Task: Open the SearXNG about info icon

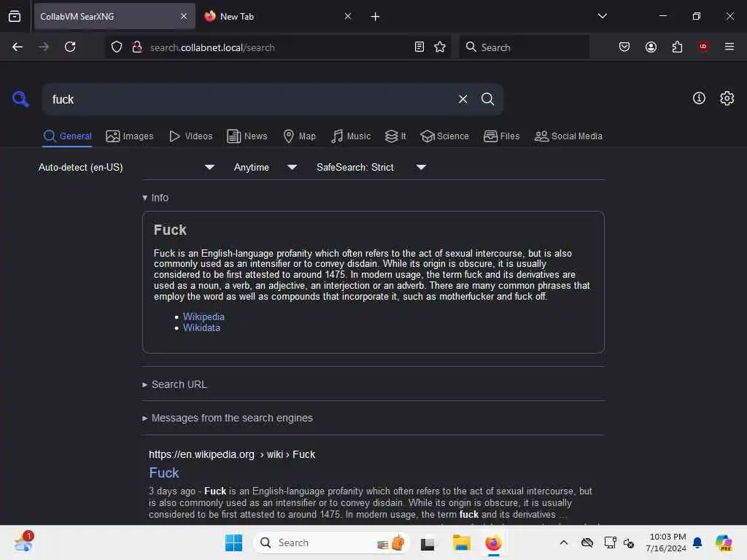Action: [699, 98]
